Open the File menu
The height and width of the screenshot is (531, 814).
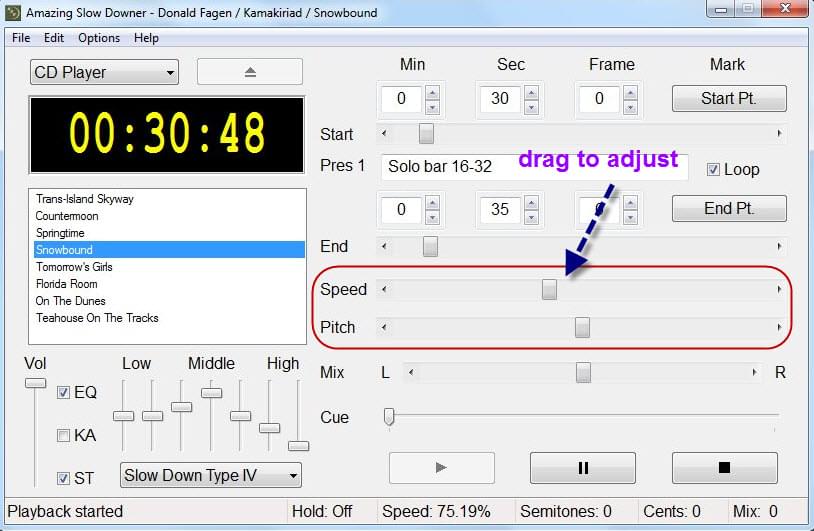[x=21, y=38]
